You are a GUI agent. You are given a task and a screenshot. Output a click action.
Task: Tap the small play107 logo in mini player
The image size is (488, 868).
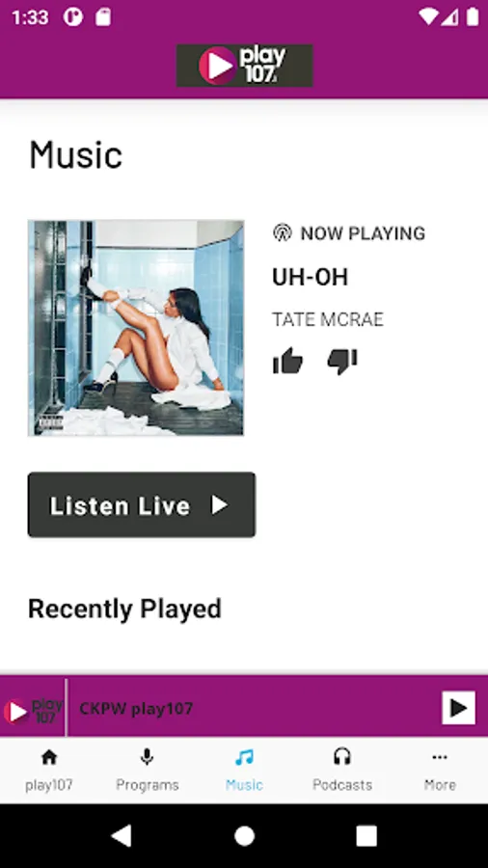tap(33, 708)
